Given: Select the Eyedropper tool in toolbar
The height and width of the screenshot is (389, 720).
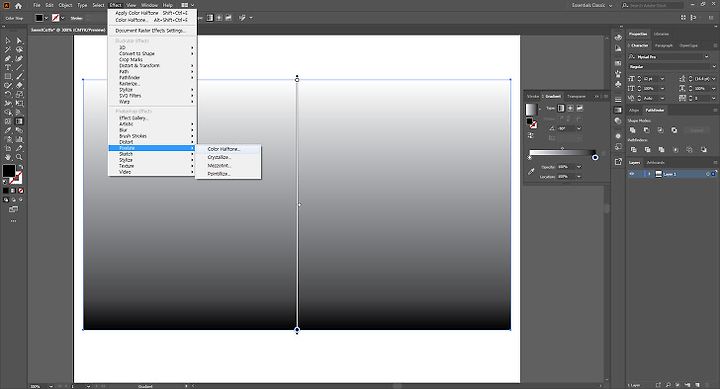Looking at the screenshot, I should click(8, 130).
